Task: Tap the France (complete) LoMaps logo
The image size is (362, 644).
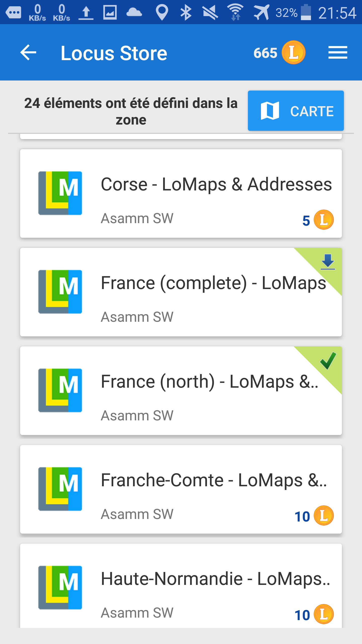Action: click(x=60, y=292)
